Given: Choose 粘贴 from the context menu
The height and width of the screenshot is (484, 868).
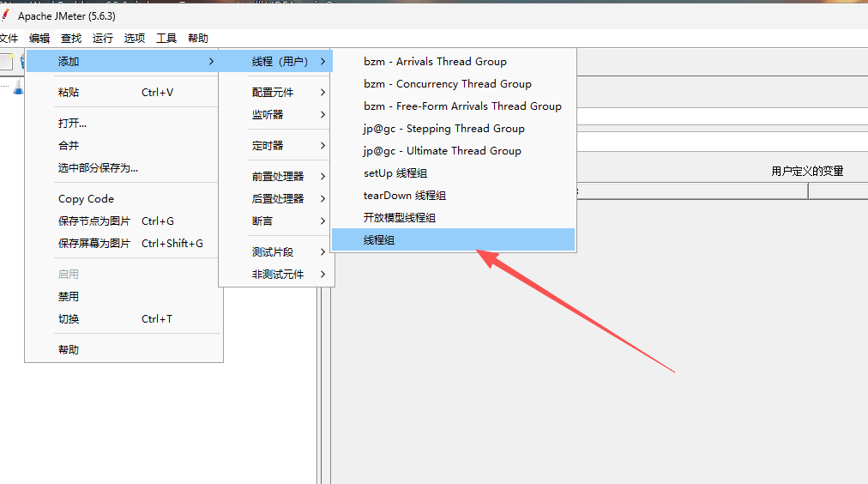Looking at the screenshot, I should click(123, 93).
